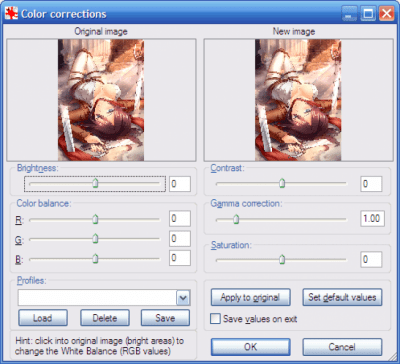Focus the Gamma correction value field
This screenshot has height=364, width=400.
371,219
